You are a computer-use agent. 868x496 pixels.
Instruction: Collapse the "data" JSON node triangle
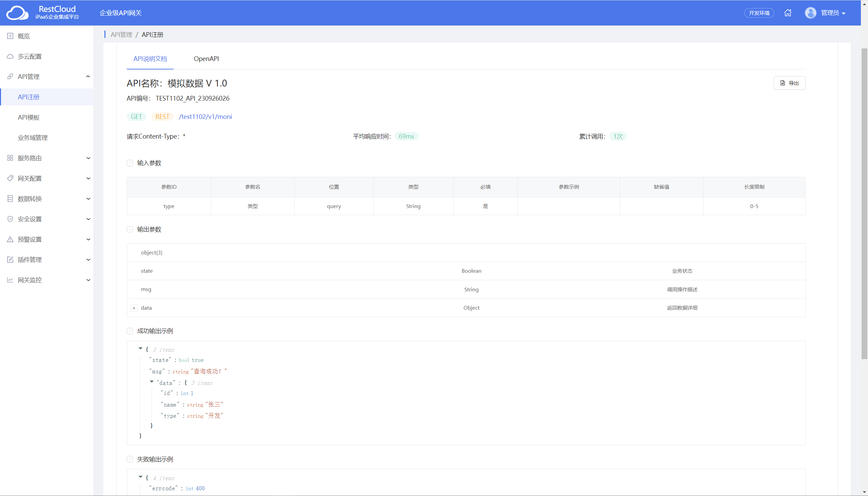tap(152, 382)
